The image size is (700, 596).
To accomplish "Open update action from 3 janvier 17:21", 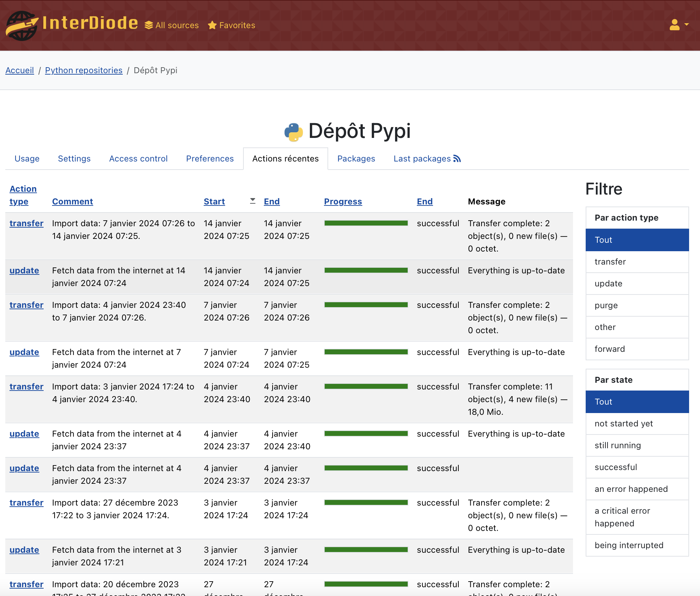I will [24, 550].
